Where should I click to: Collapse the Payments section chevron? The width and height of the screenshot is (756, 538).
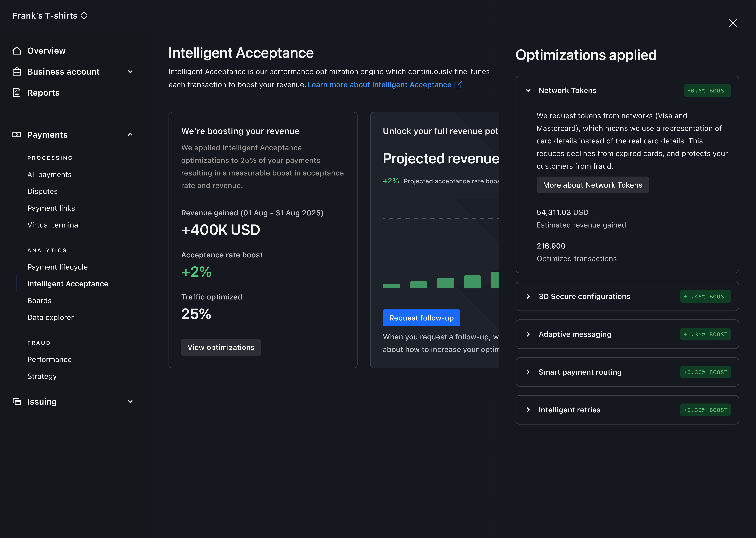(x=130, y=134)
